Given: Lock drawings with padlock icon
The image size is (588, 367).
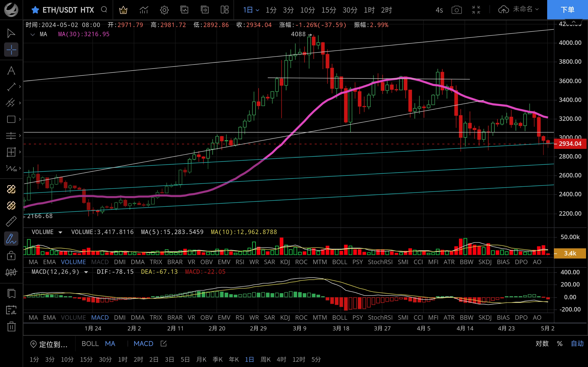Looking at the screenshot, I should (x=11, y=256).
